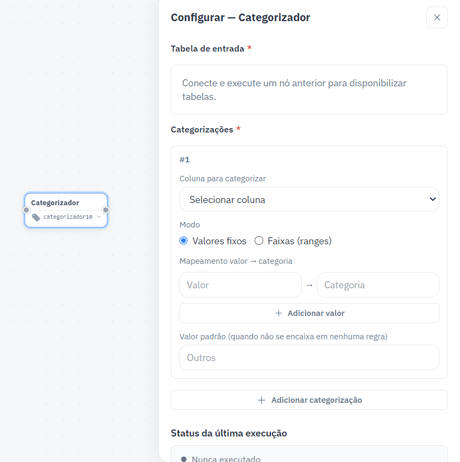The image size is (460, 462).
Task: Click the Coluna para categorizar label
Action: [223, 179]
